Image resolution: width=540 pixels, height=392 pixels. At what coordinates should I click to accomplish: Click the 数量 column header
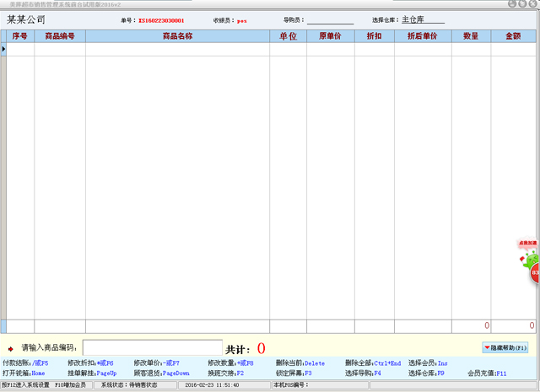click(471, 36)
